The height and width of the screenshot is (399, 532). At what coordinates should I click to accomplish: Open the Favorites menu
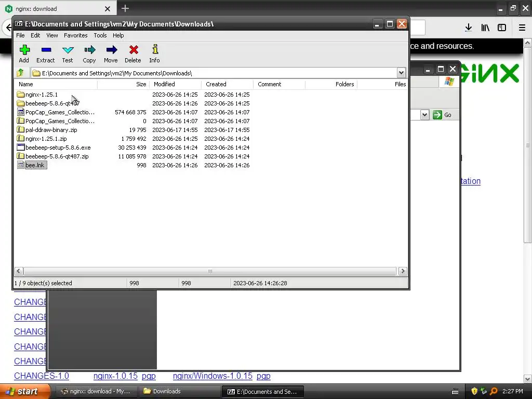(x=76, y=35)
